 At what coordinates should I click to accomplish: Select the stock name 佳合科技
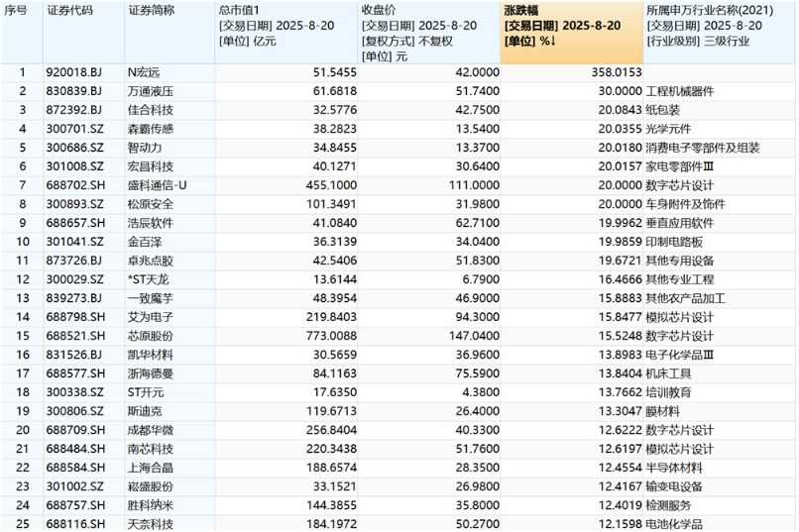(x=151, y=110)
